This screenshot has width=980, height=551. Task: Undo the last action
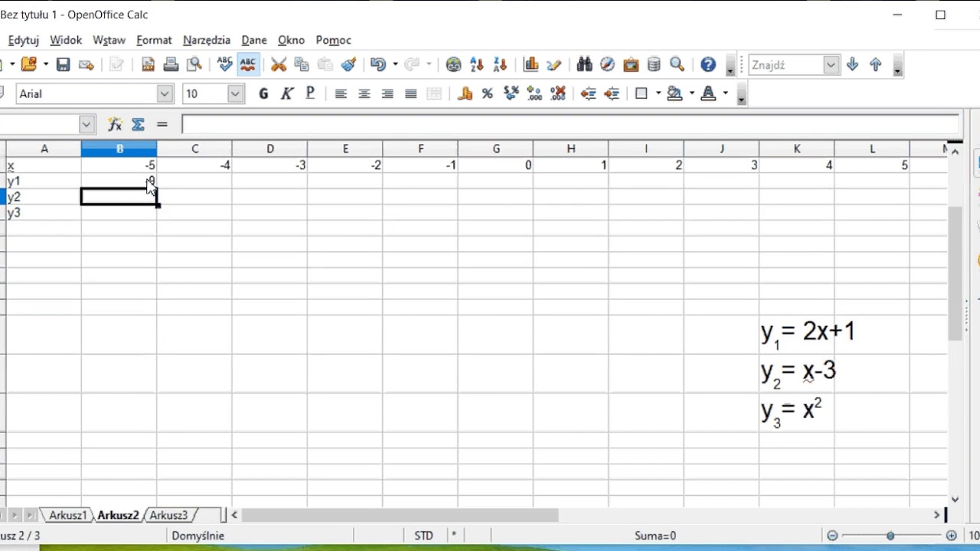(377, 65)
